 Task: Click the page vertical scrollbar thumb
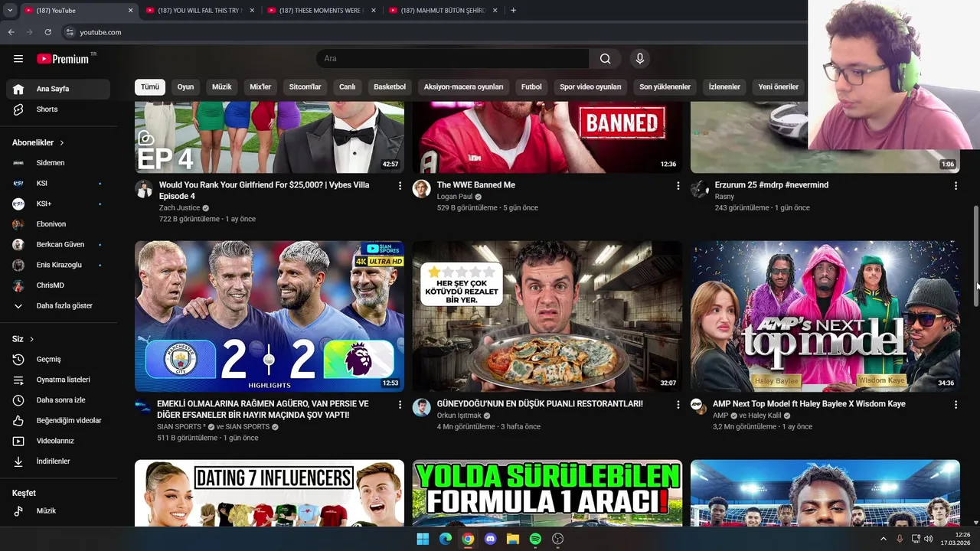pyautogui.click(x=975, y=256)
